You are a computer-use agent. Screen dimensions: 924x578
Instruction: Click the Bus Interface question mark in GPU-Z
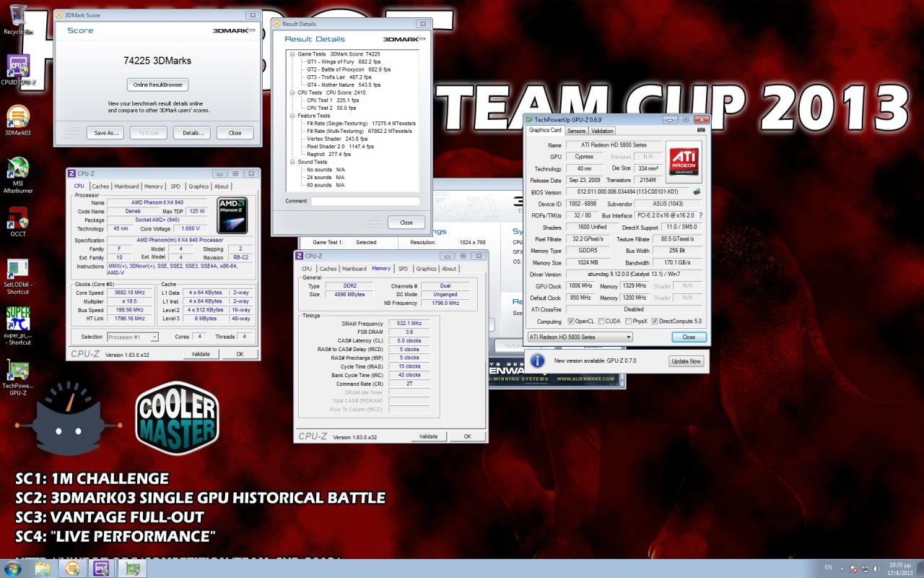[x=700, y=215]
